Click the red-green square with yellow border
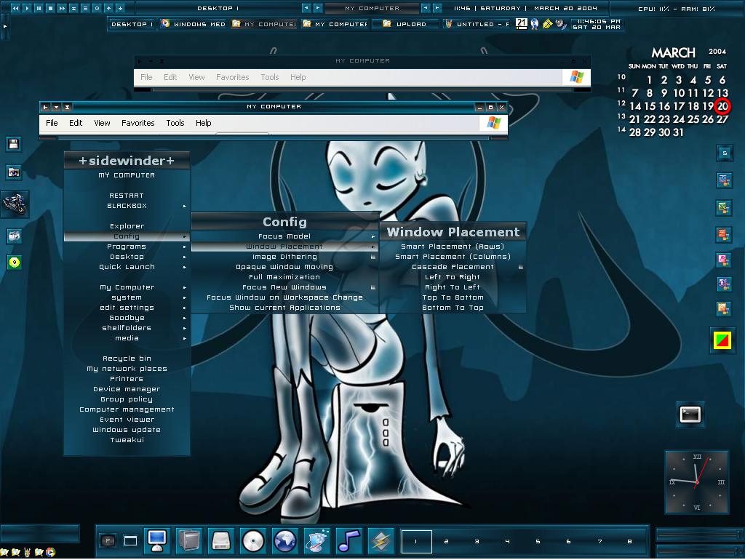The height and width of the screenshot is (560, 745). [x=722, y=340]
